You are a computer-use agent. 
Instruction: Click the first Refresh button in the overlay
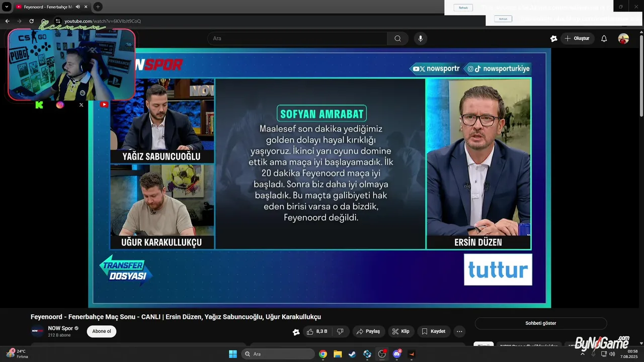(463, 8)
